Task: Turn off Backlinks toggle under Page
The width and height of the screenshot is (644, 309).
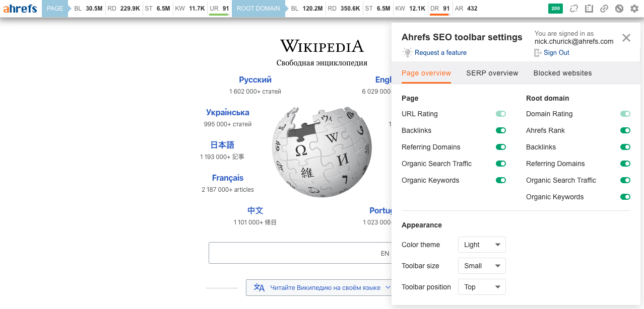Action: point(500,130)
